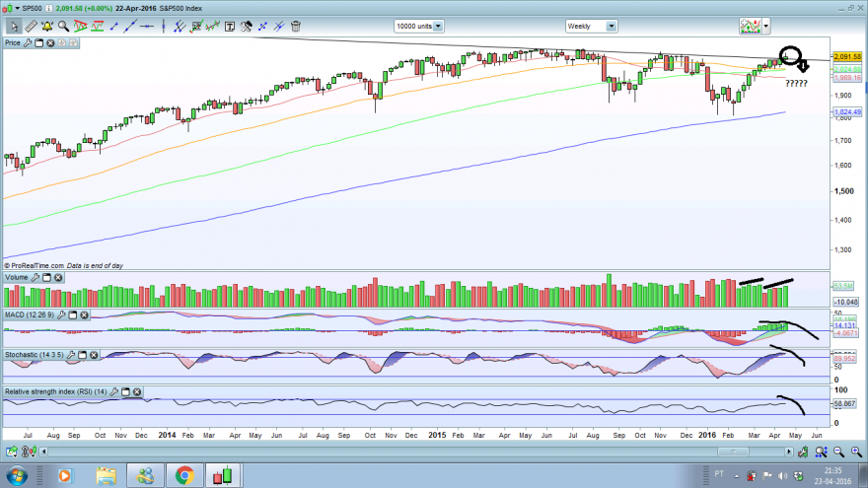Click the horizontal timeline scrollbar thumb
868x488 pixels.
734,452
